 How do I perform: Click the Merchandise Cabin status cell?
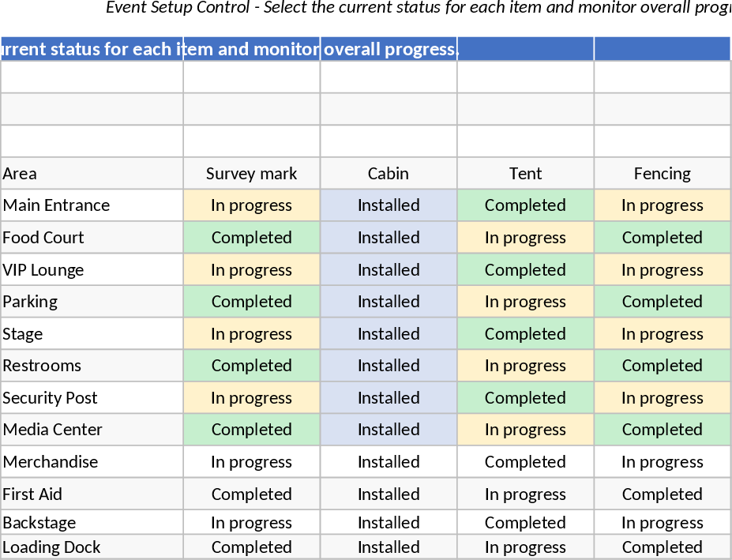point(389,462)
